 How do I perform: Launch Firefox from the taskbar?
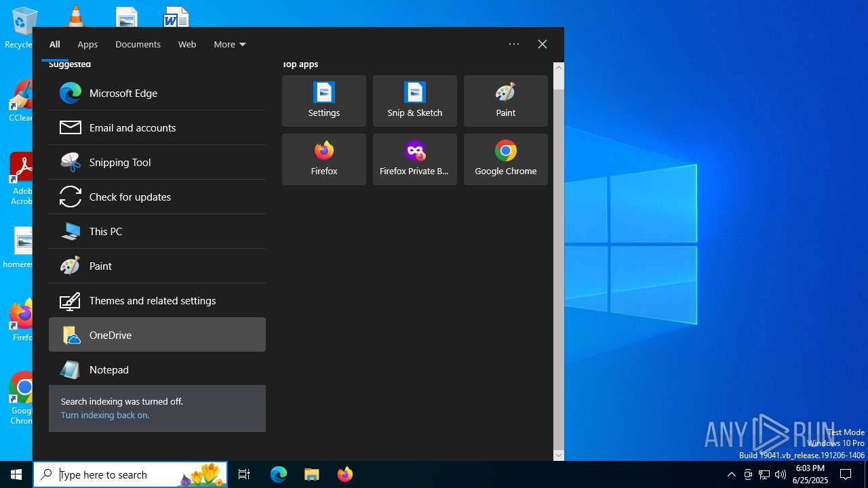pos(345,474)
